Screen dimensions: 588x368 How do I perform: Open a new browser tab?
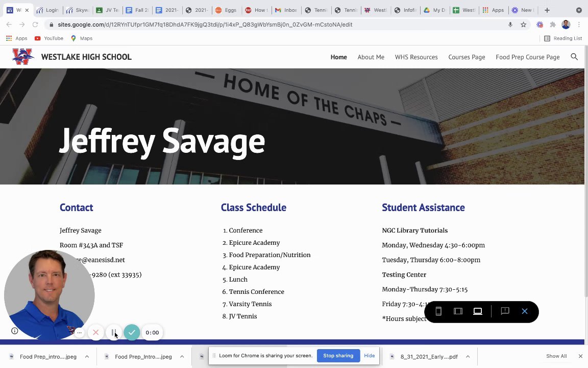pos(547,10)
